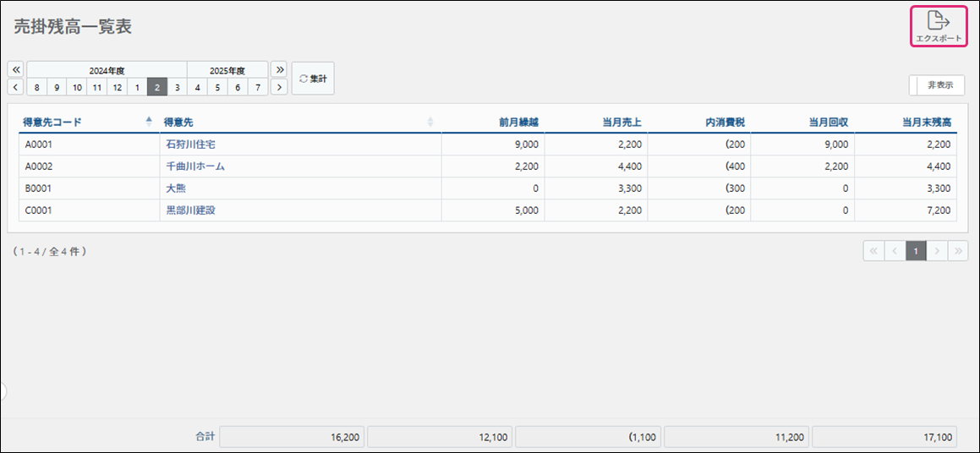Sort by 得意先 column sort arrow
Screen dimensions: 980x453
click(430, 122)
